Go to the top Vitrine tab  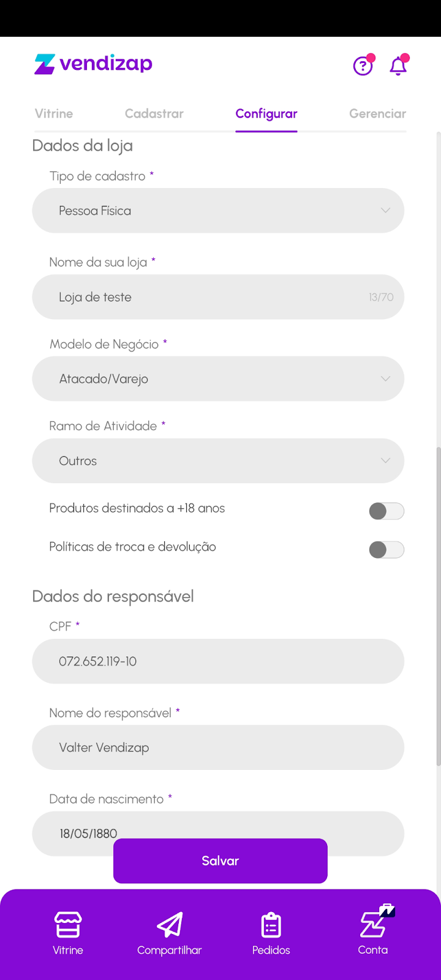tap(54, 114)
